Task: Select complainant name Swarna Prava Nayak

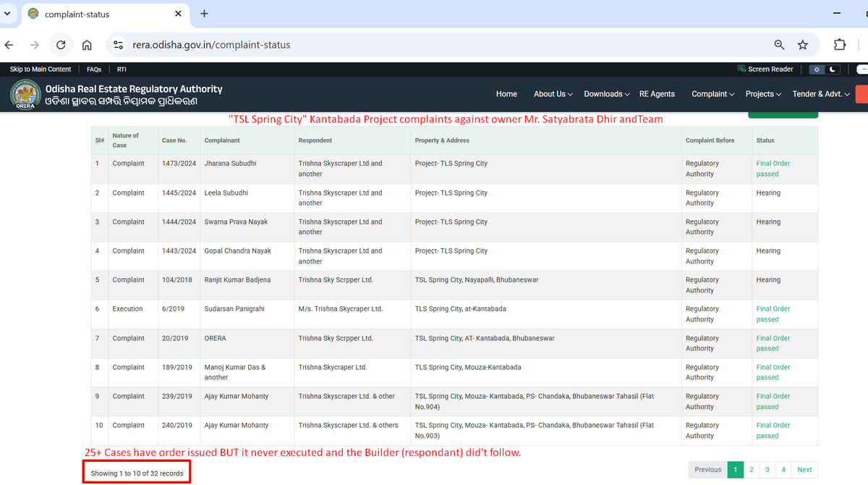Action: [237, 222]
